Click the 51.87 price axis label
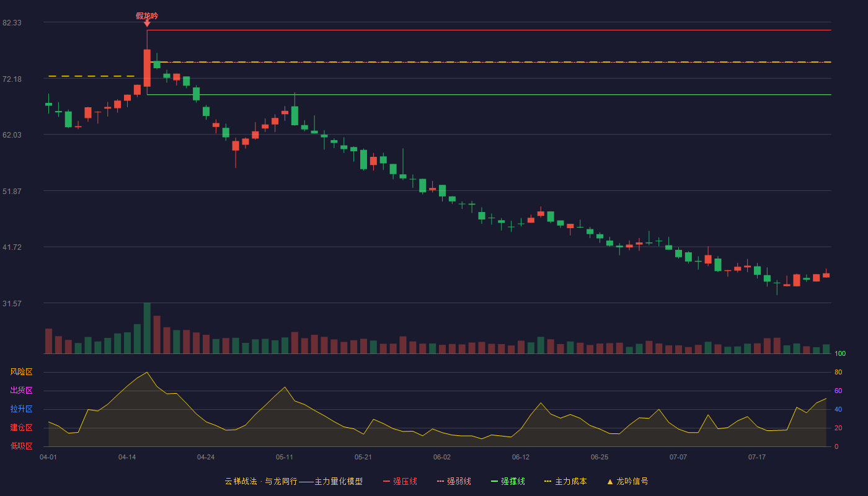Image resolution: width=868 pixels, height=496 pixels. (x=12, y=192)
